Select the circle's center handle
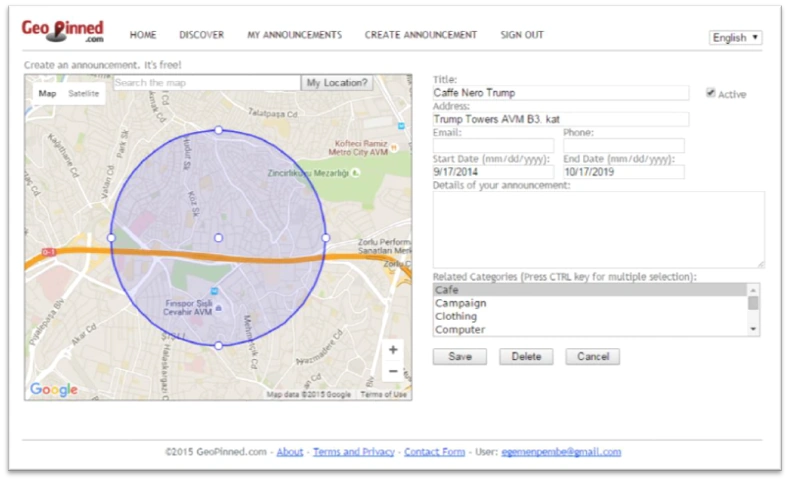The height and width of the screenshot is (481, 789). point(218,237)
